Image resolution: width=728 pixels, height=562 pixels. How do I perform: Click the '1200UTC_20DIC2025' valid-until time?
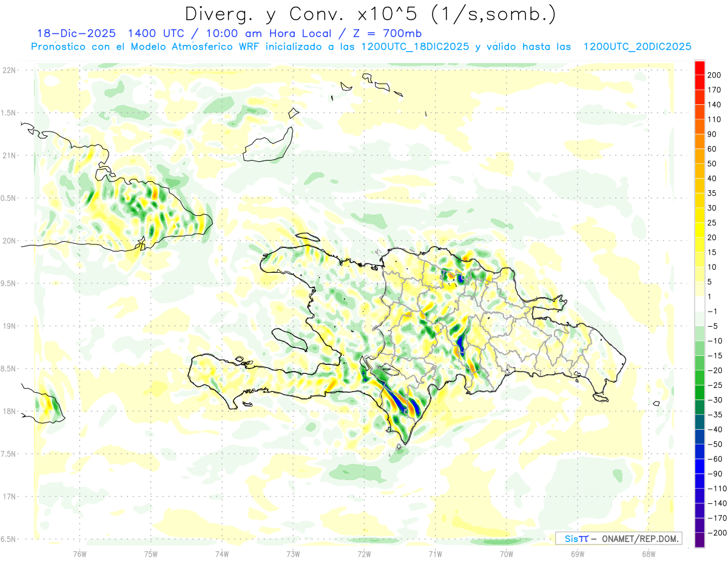click(638, 47)
